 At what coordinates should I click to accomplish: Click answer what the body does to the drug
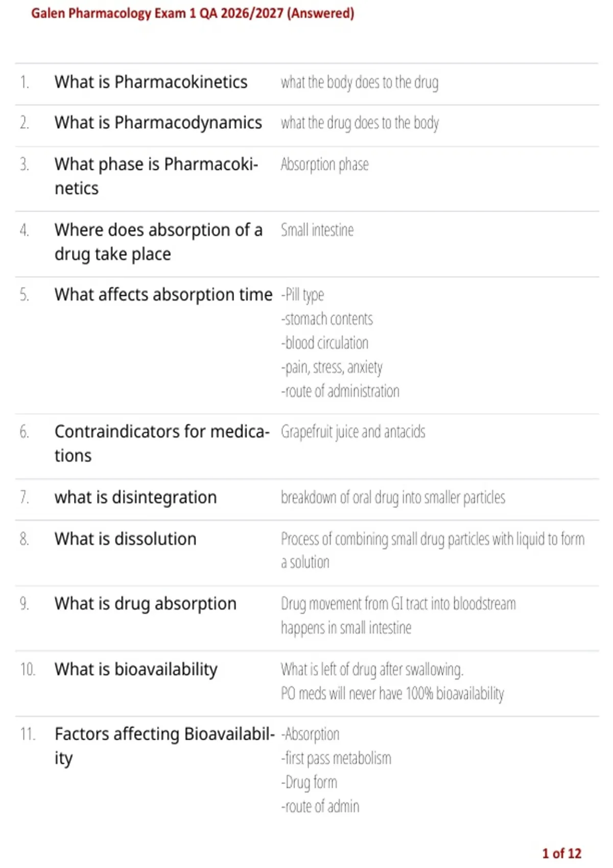(360, 82)
